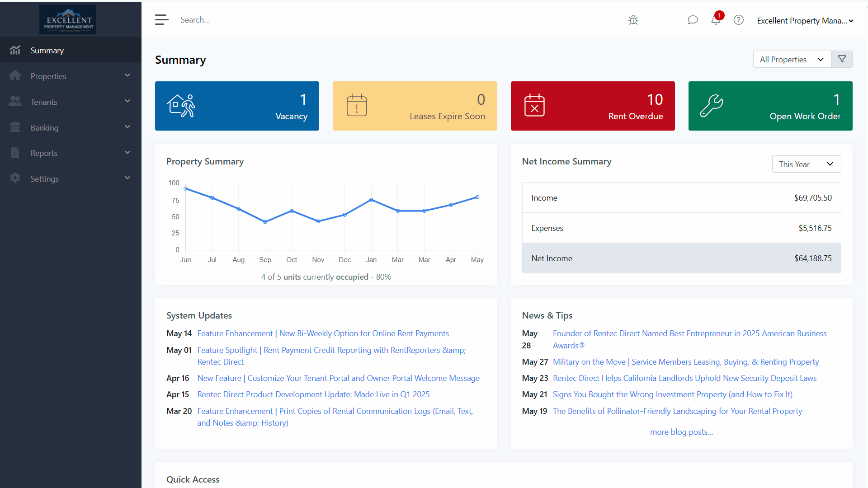Open the Military on the Move article

[x=685, y=361]
